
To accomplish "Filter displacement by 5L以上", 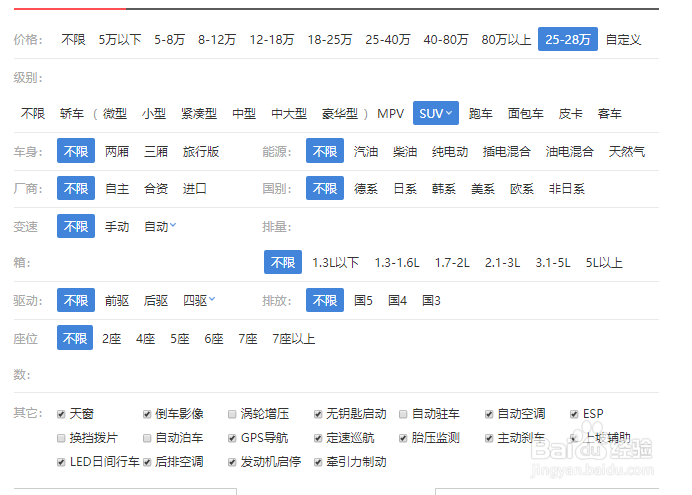I will (x=604, y=263).
